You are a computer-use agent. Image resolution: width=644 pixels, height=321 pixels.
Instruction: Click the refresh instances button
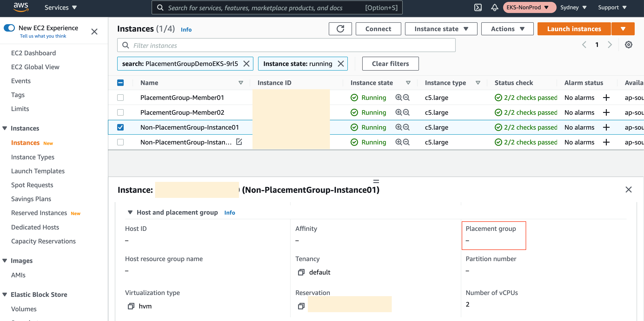pos(340,29)
